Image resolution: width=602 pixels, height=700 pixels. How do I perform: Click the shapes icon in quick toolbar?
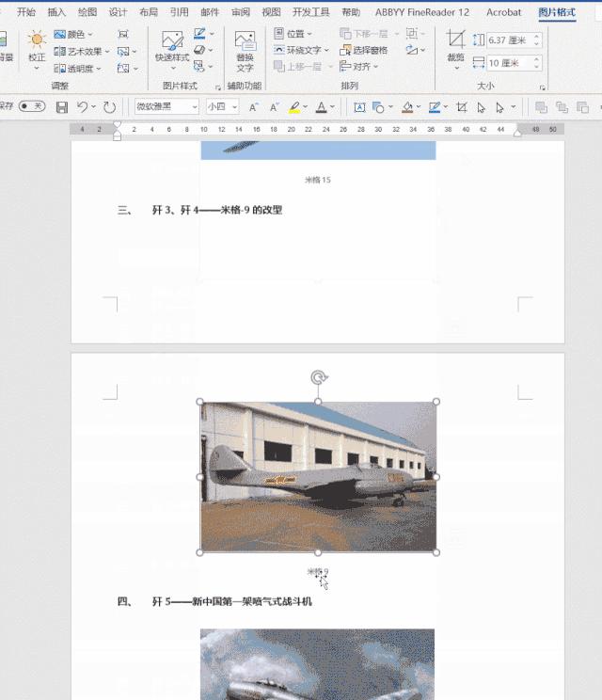378,107
